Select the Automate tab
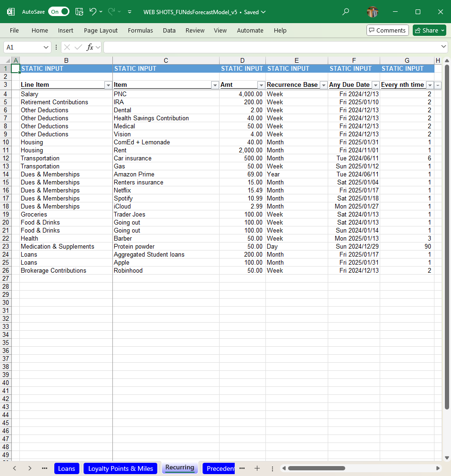 250,30
